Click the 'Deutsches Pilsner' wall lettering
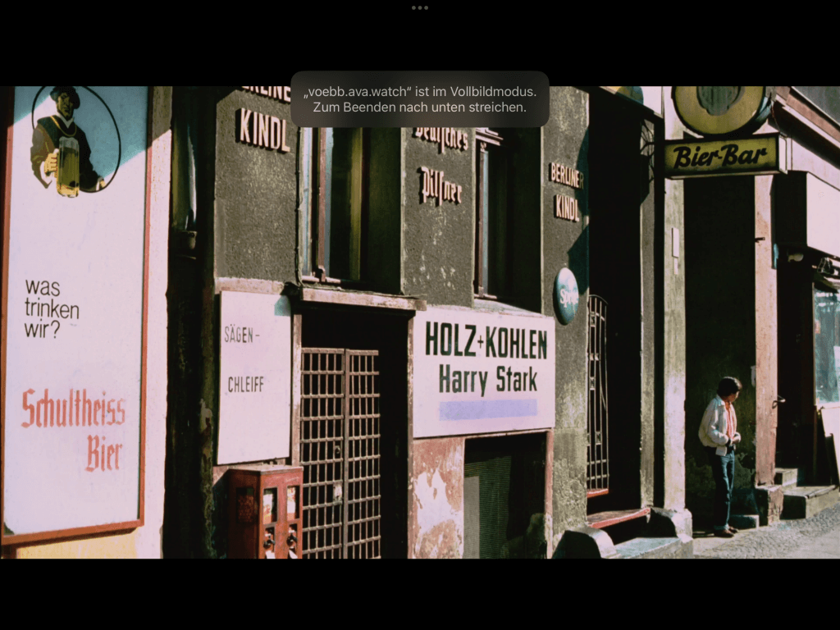This screenshot has height=630, width=840. coord(441,162)
